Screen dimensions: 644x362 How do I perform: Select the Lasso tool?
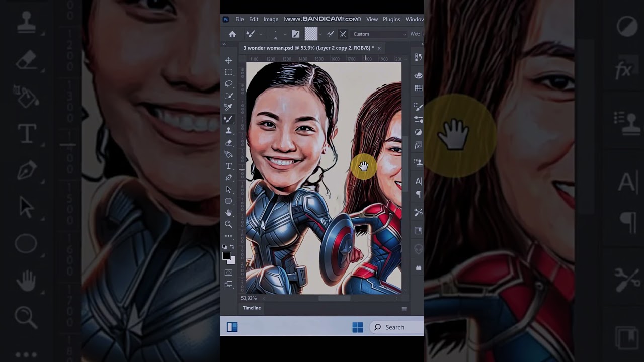tap(228, 83)
